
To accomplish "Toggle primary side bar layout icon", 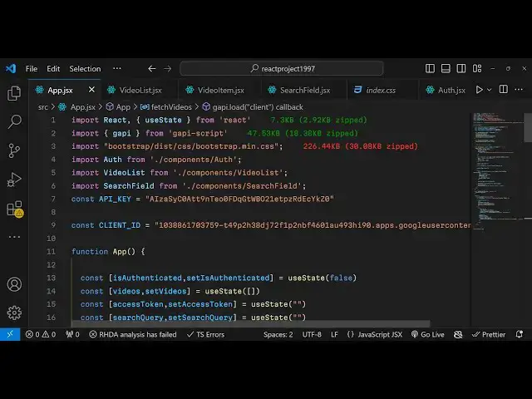I will coord(430,68).
